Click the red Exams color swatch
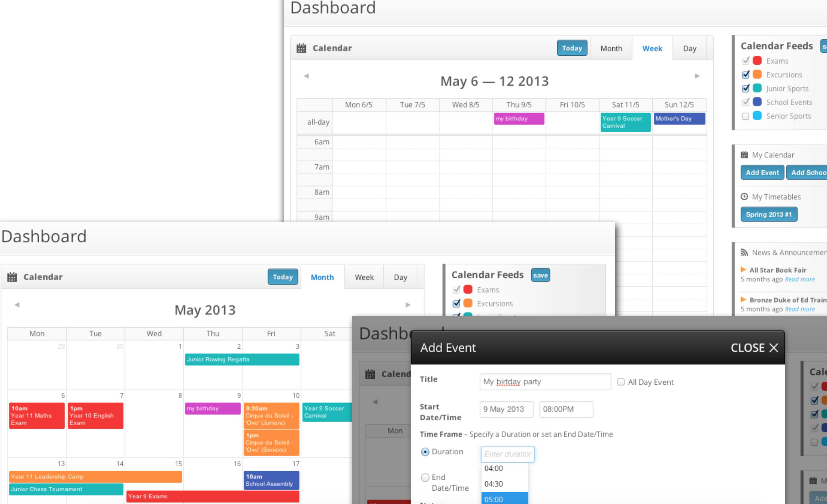This screenshot has height=504, width=827. tap(757, 61)
